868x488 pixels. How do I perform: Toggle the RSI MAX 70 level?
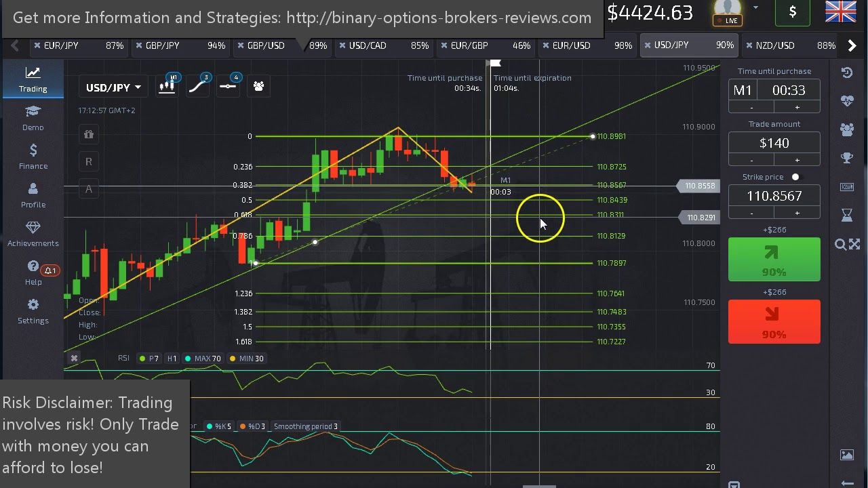pos(202,359)
